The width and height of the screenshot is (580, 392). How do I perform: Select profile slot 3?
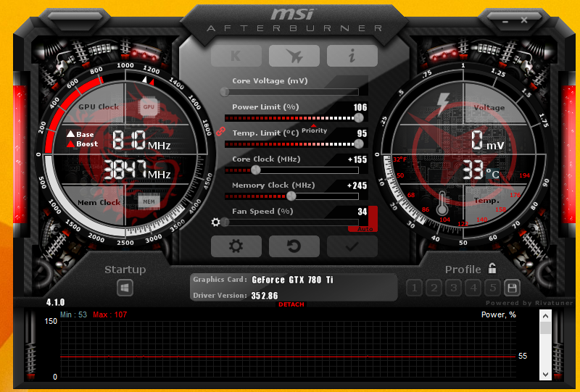point(454,288)
